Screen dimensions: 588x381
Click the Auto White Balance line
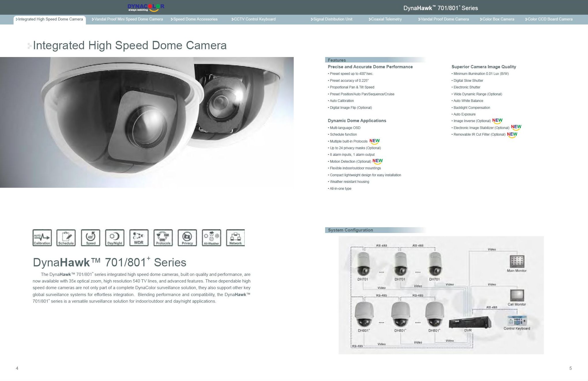467,101
